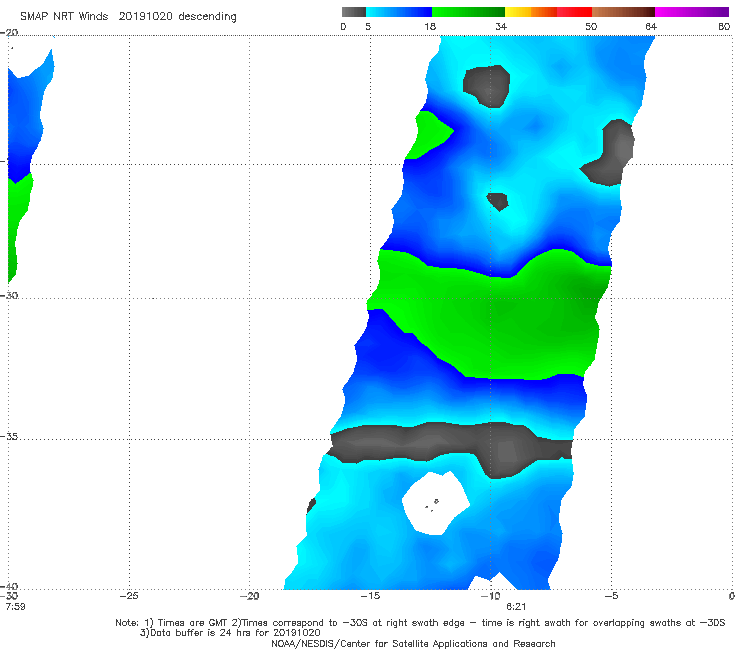Click the 'Note: 1) Times are GMT' line
The height and width of the screenshot is (650, 740).
[x=420, y=623]
